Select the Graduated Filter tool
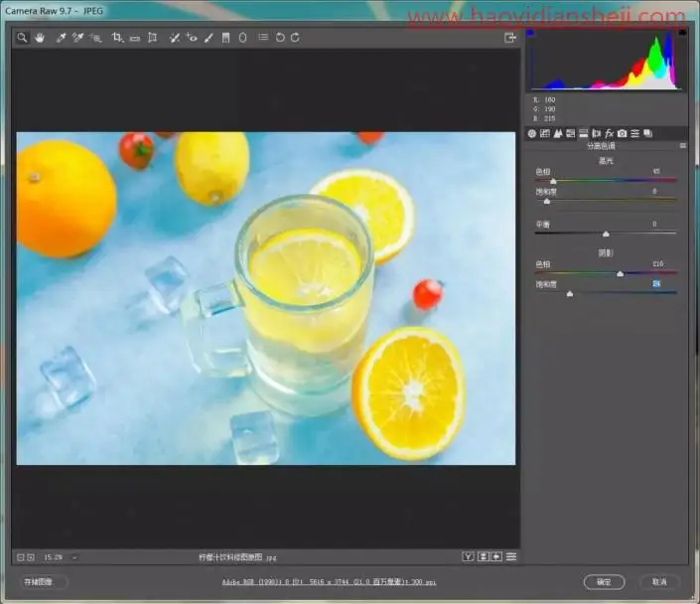The width and height of the screenshot is (700, 604). (x=226, y=38)
